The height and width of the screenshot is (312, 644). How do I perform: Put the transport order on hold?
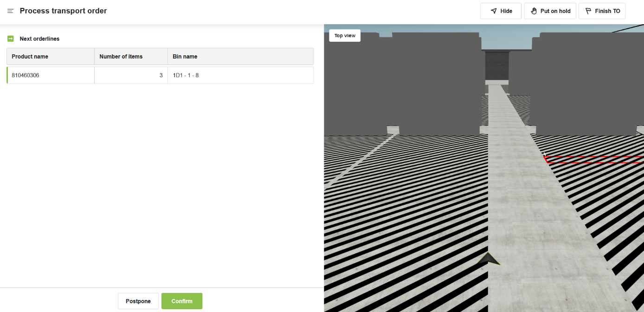550,11
